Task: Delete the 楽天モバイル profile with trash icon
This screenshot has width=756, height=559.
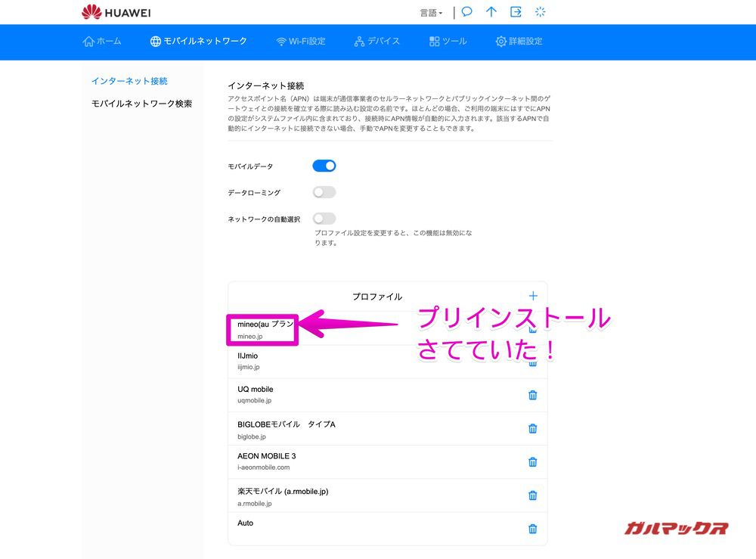Action: (532, 495)
